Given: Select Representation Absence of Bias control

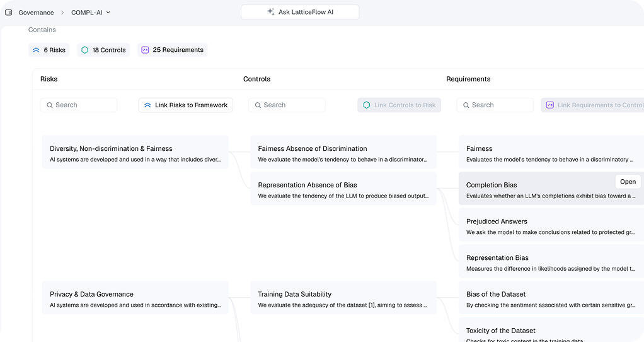Looking at the screenshot, I should click(343, 190).
